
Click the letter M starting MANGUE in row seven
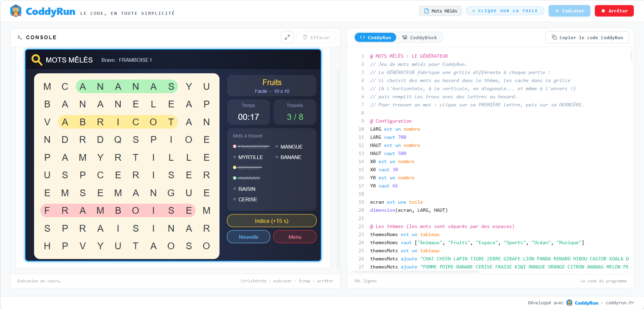point(118,193)
